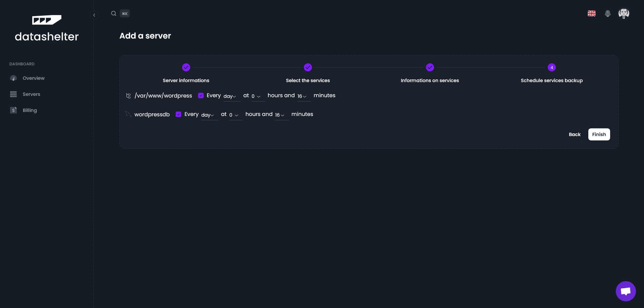
Task: Open the Servers sidebar item
Action: (x=31, y=94)
